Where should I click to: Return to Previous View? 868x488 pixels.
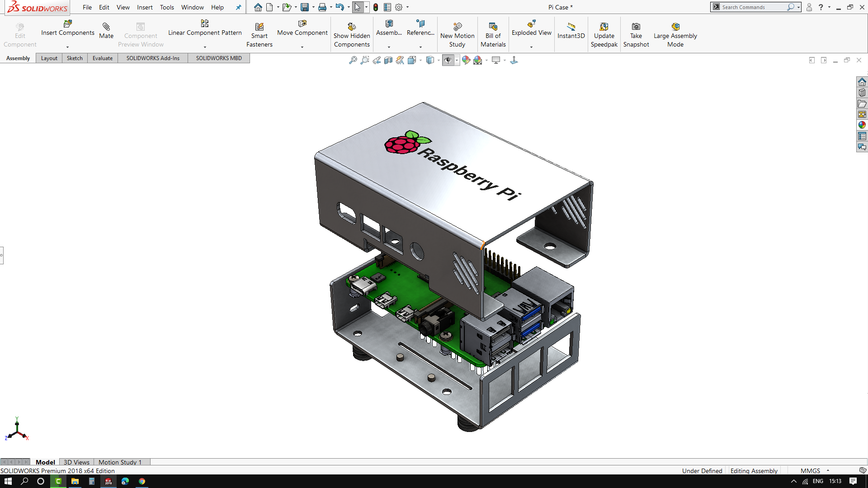(376, 60)
